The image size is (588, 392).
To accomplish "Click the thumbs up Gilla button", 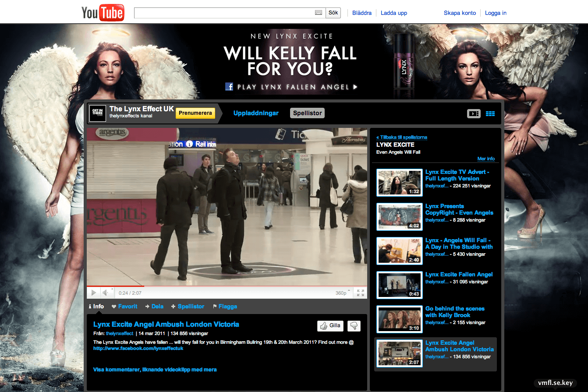I will click(x=330, y=326).
